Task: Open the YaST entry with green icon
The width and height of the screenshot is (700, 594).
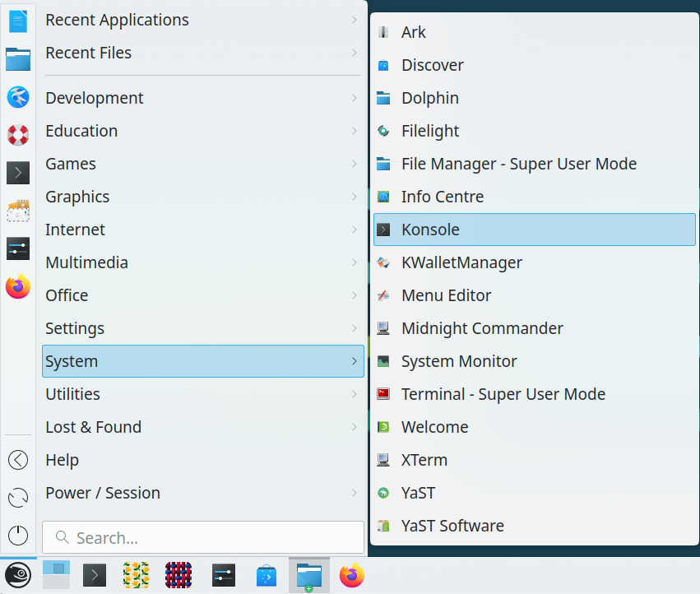Action: click(535, 493)
